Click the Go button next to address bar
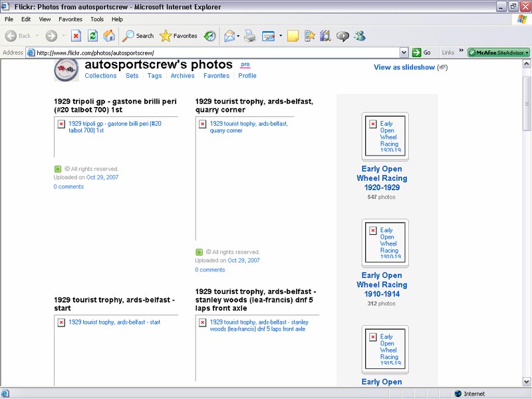Screen dimensions: 532x399 [x=422, y=53]
